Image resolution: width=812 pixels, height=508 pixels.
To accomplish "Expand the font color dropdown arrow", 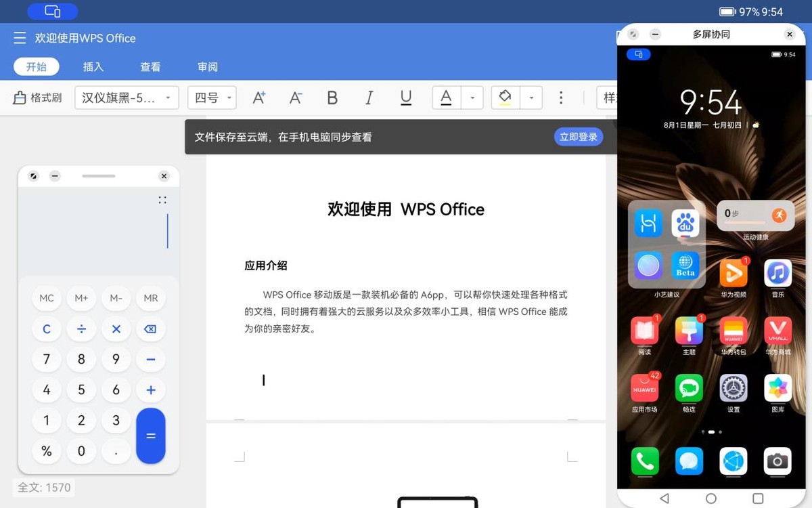I will [471, 97].
